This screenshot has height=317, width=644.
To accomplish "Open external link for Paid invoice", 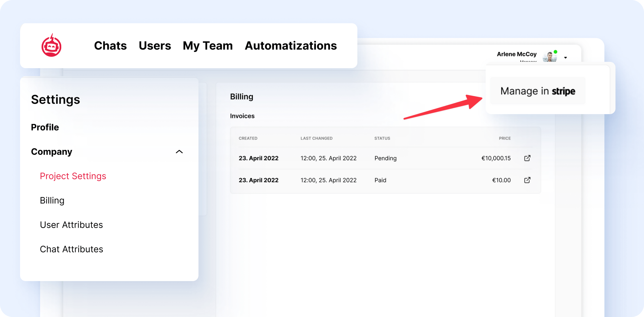I will pos(527,180).
